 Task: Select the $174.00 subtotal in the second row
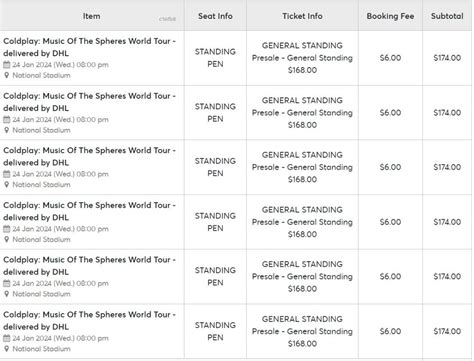pyautogui.click(x=447, y=113)
